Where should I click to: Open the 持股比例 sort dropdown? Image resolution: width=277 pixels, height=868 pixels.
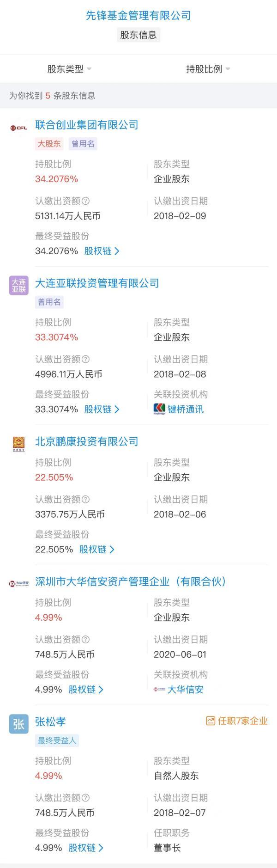208,69
